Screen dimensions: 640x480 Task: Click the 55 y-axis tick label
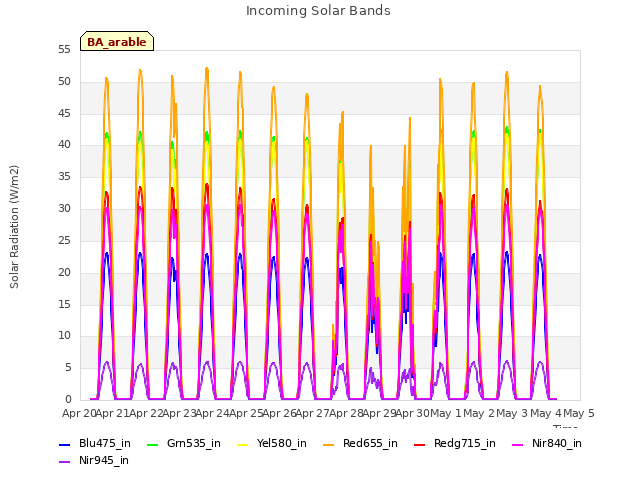64,50
